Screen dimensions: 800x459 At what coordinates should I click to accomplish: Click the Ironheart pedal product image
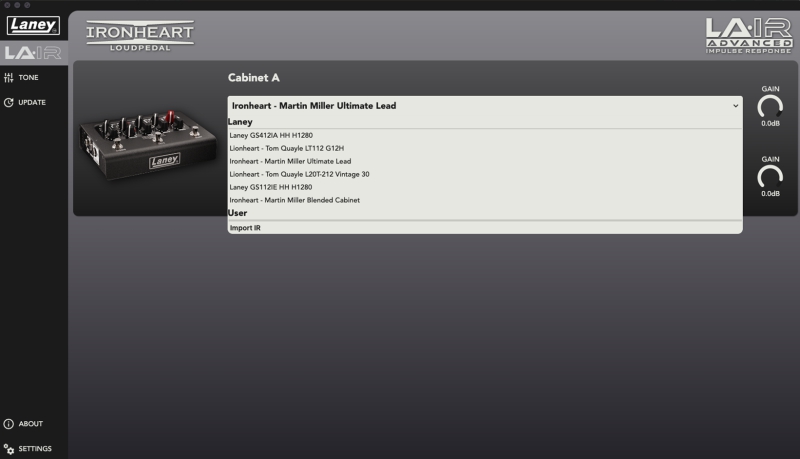point(148,144)
